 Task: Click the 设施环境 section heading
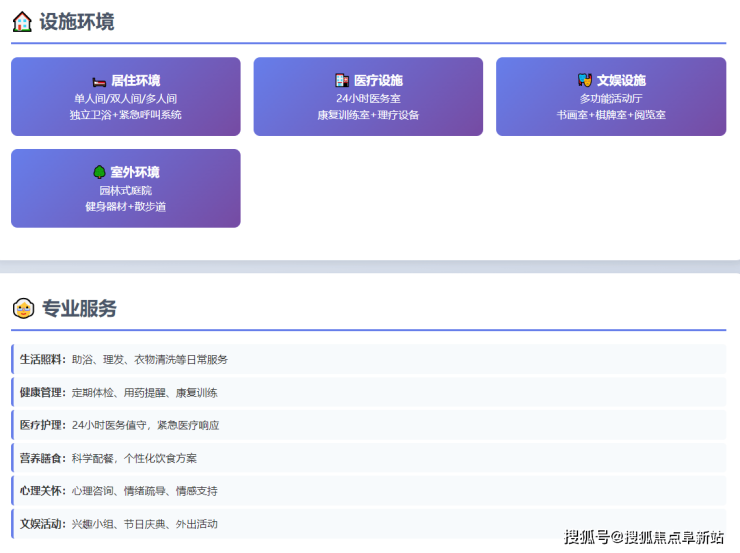77,21
